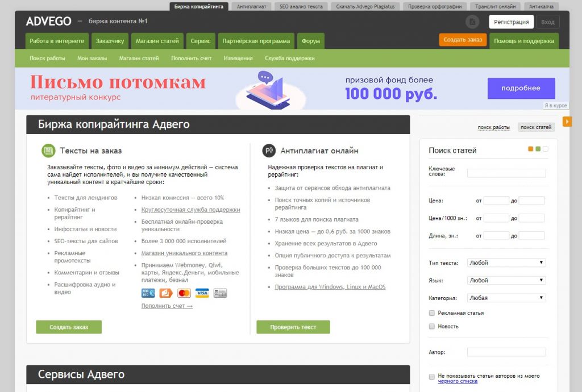Click the green Тексты на заказ icon
This screenshot has width=582, height=392.
[x=48, y=151]
